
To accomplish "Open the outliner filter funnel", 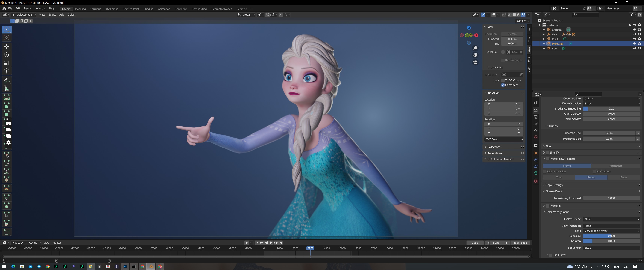I will pos(631,15).
